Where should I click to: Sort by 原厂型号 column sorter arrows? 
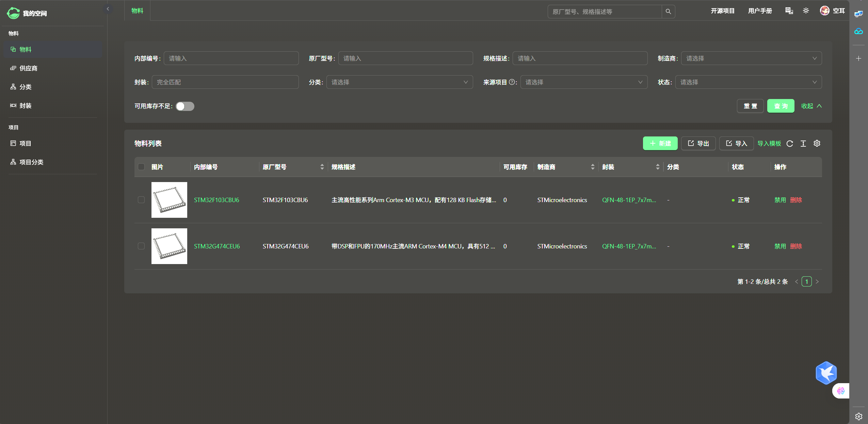tap(322, 167)
